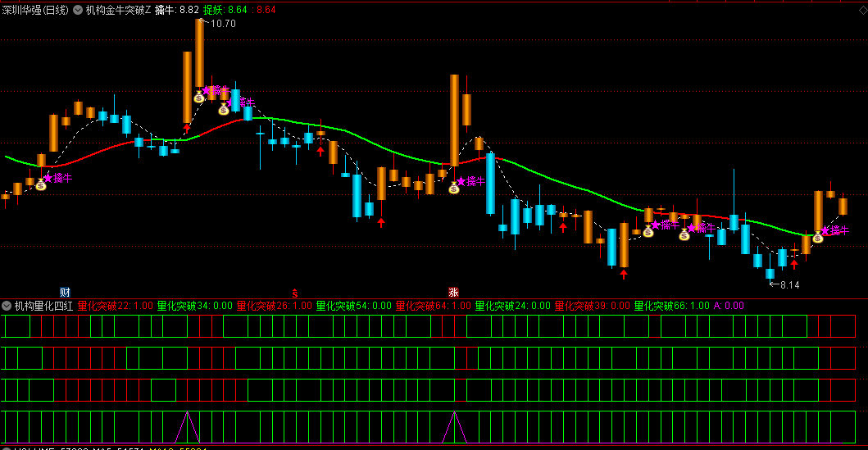868x450 pixels.
Task: Click the magenta spike beneath the 涨 marker
Action: 454,427
